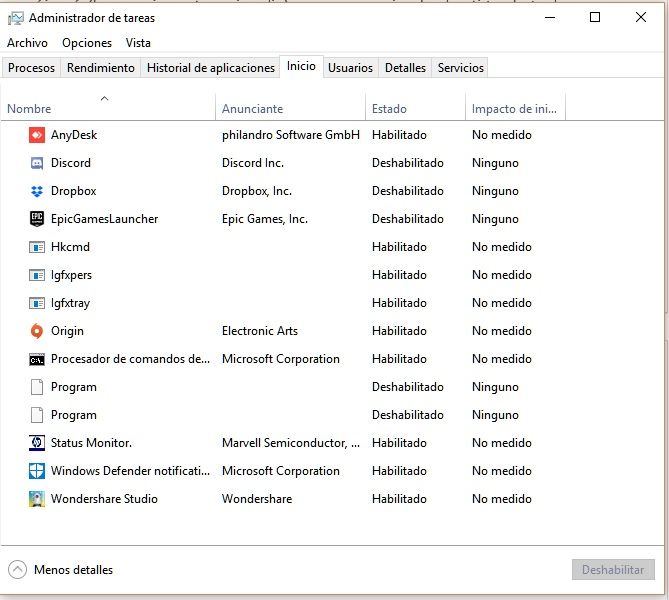This screenshot has width=669, height=600.
Task: Click the Dropbox icon in the list
Action: pos(37,191)
